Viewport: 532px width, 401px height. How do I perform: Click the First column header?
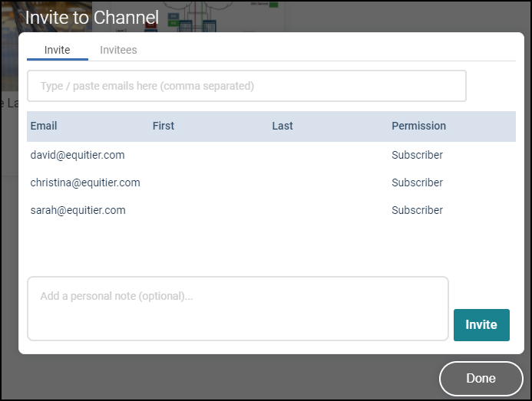[x=164, y=126]
